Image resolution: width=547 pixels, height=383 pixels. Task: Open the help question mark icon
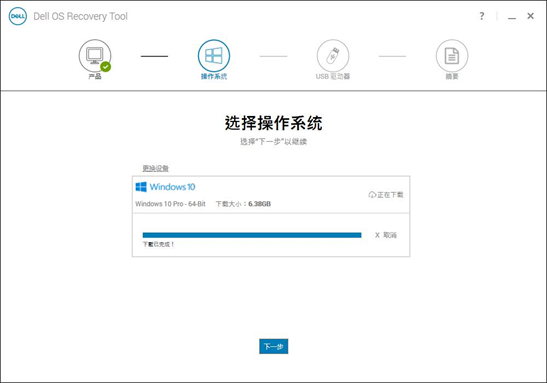(x=482, y=16)
